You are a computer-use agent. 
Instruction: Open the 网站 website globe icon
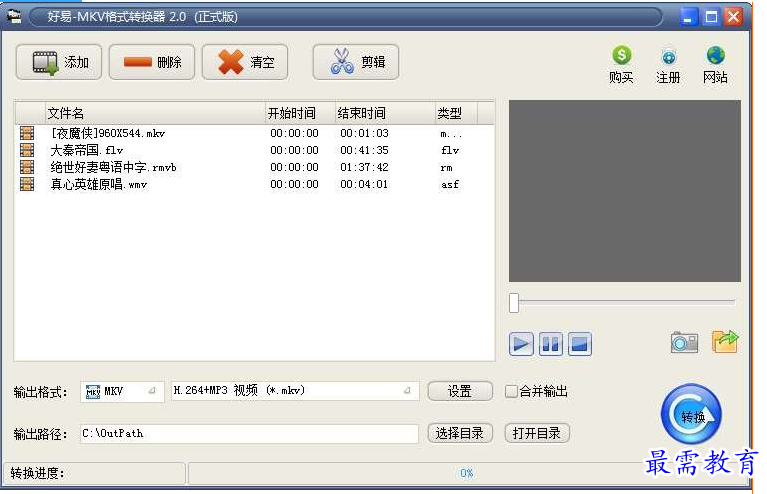coord(715,65)
